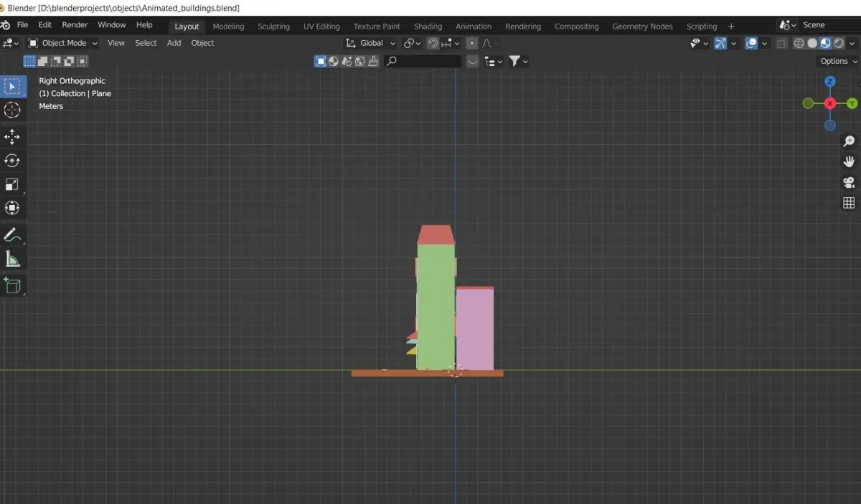
Task: Switch to the Sculpting workspace tab
Action: tap(274, 27)
